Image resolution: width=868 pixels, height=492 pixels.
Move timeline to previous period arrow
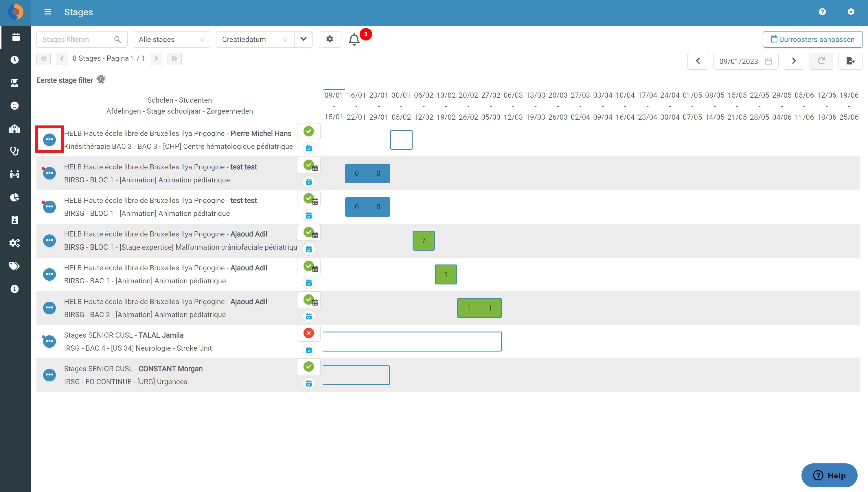(x=698, y=61)
